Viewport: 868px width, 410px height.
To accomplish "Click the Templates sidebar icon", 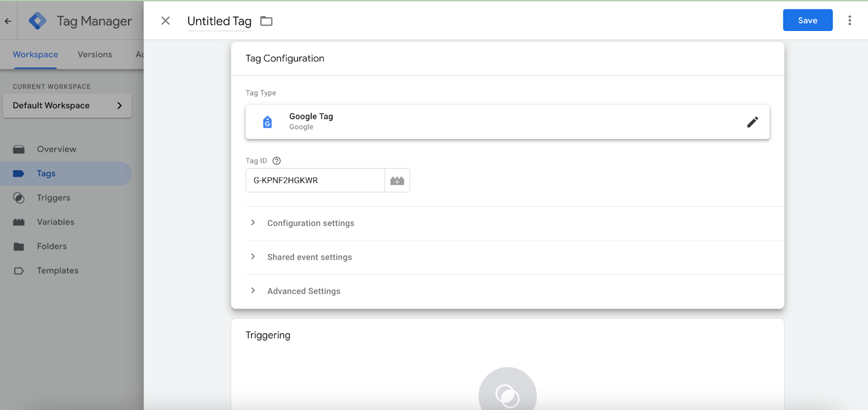I will tap(19, 271).
